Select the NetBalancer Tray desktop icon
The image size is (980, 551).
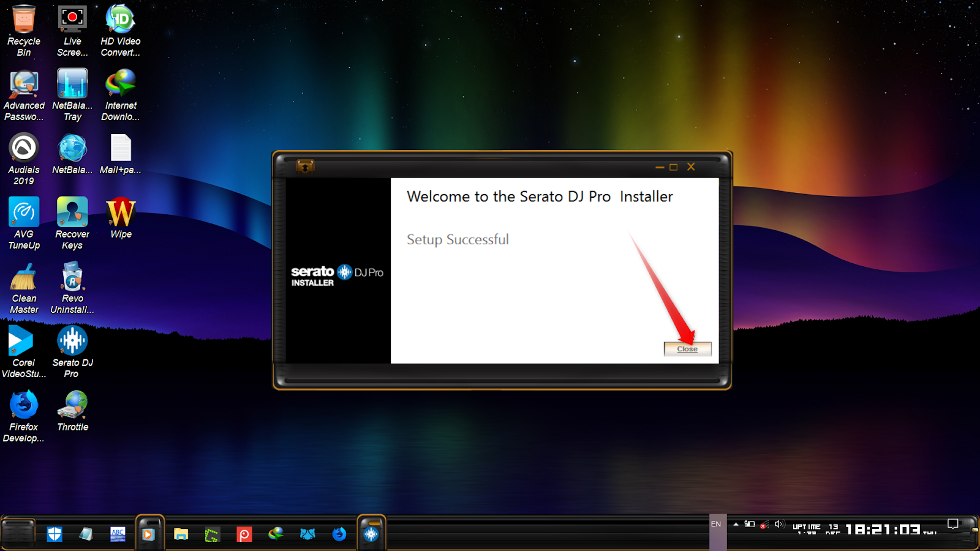point(72,95)
